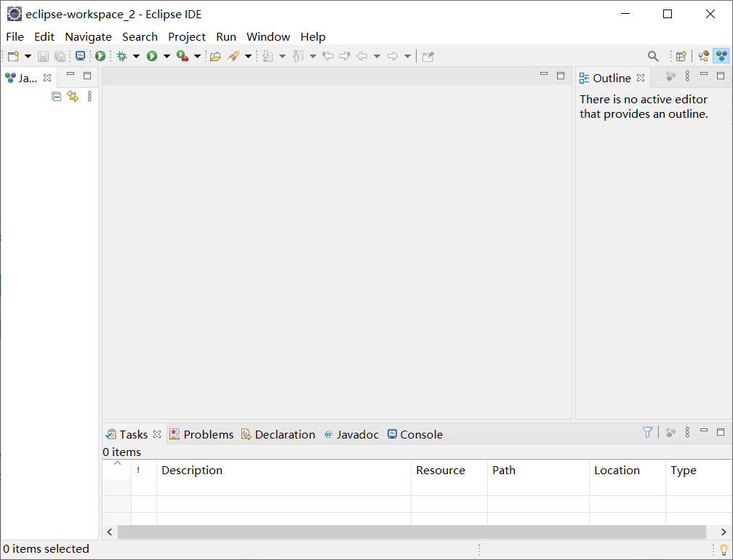This screenshot has width=733, height=560.
Task: Expand the flashlight Search dropdown arrow
Action: (248, 57)
